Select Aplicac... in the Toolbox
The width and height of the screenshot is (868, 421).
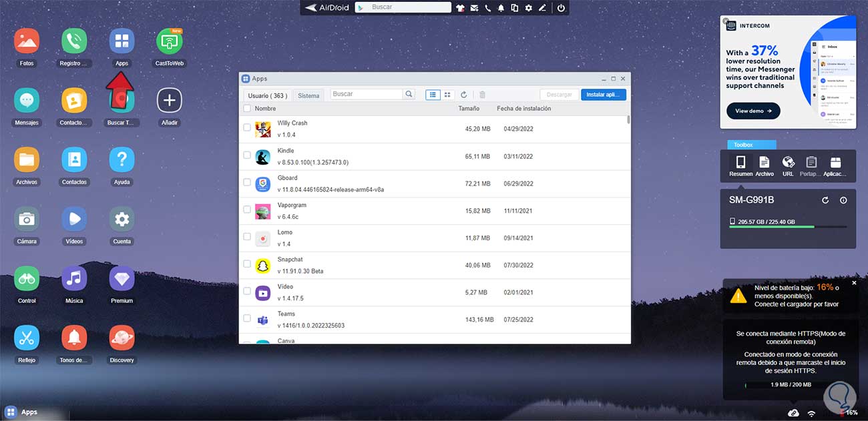pyautogui.click(x=835, y=166)
